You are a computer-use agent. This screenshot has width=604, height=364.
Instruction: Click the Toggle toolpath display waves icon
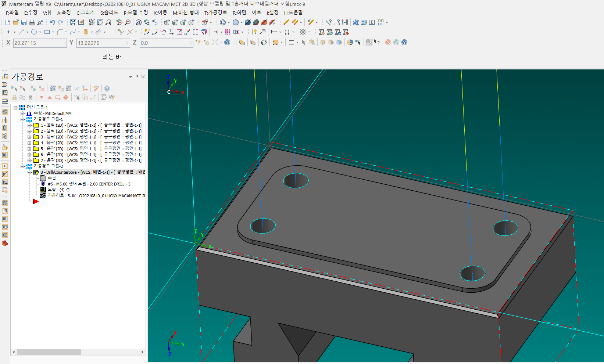point(22,97)
